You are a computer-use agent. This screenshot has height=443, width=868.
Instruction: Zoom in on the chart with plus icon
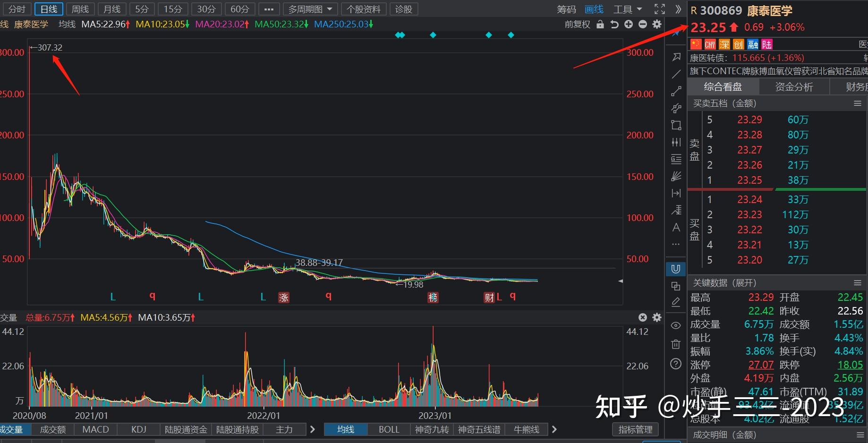628,25
